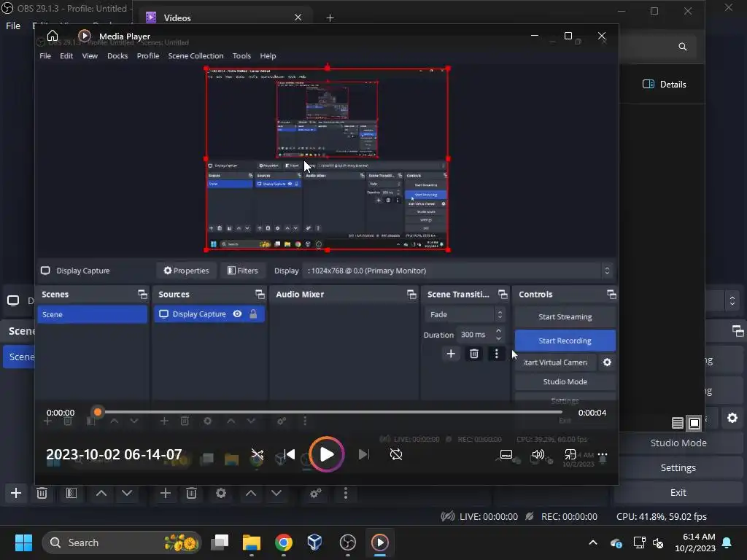Add a scene in background OBS window

pos(16,494)
